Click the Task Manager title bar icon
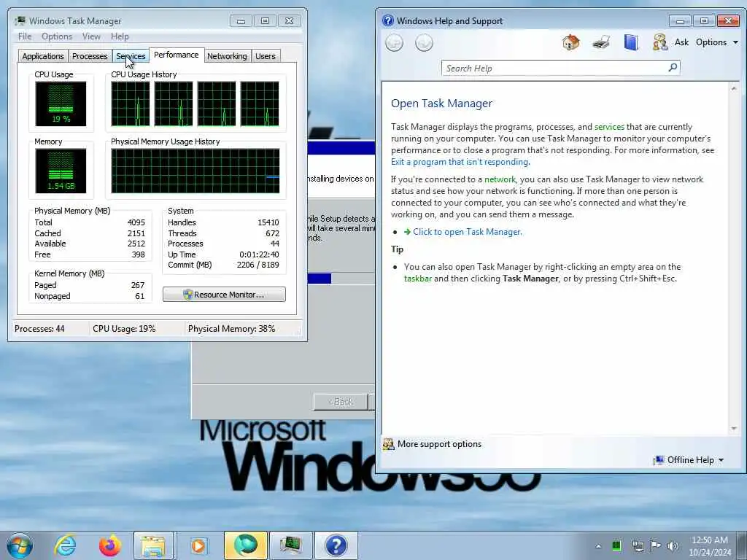Screen dimensions: 747x560 pos(20,21)
